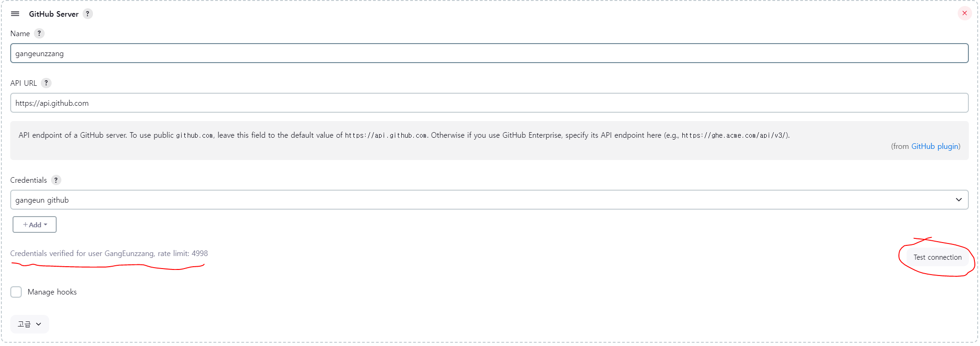Open help icon next to Name
Screen dimensions: 980x346
pos(39,33)
